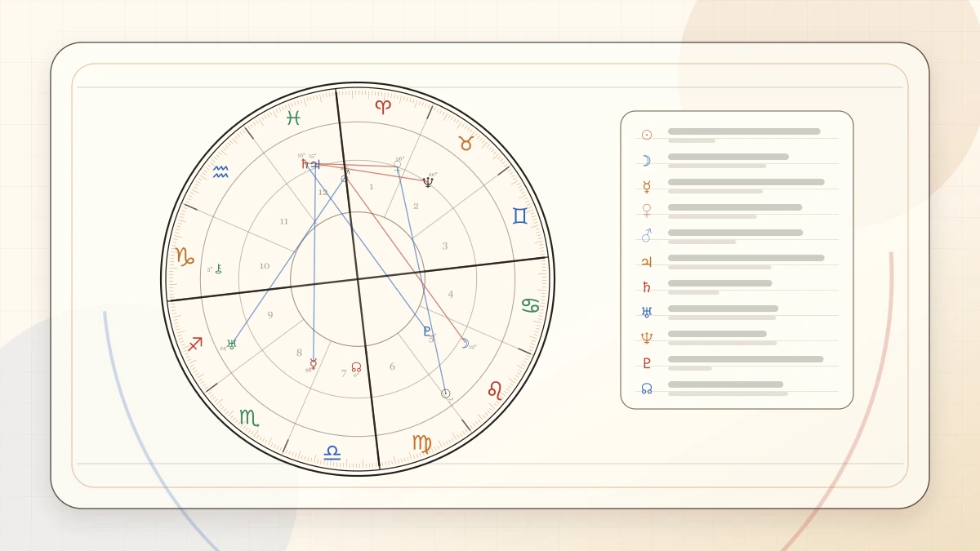Viewport: 980px width, 551px height.
Task: Click the North Node glyph inside the chart
Action: click(x=356, y=367)
